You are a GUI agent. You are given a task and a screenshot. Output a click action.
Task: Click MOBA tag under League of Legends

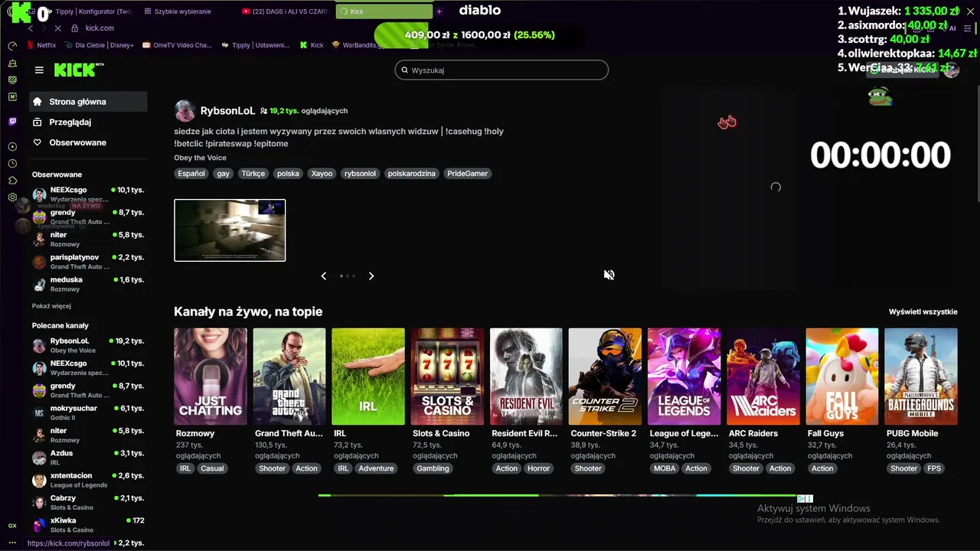click(665, 468)
